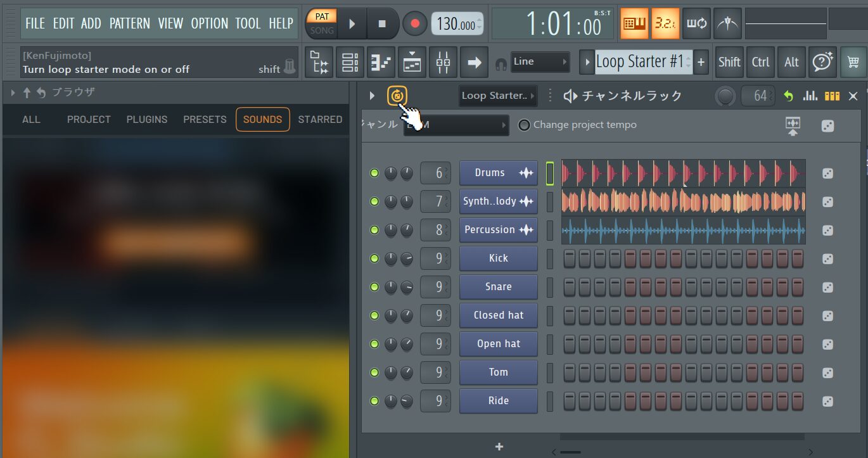868x458 pixels.
Task: Click the record button
Action: 415,24
